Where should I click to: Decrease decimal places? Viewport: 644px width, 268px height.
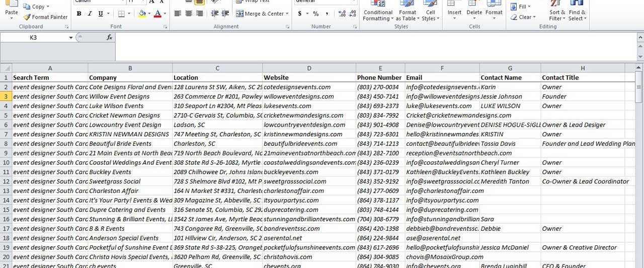click(353, 14)
